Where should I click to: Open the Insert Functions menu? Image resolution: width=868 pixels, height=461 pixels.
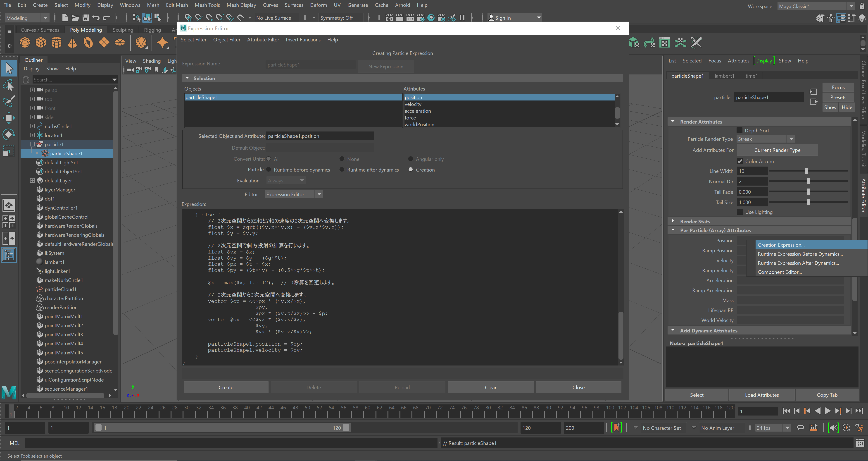(303, 40)
